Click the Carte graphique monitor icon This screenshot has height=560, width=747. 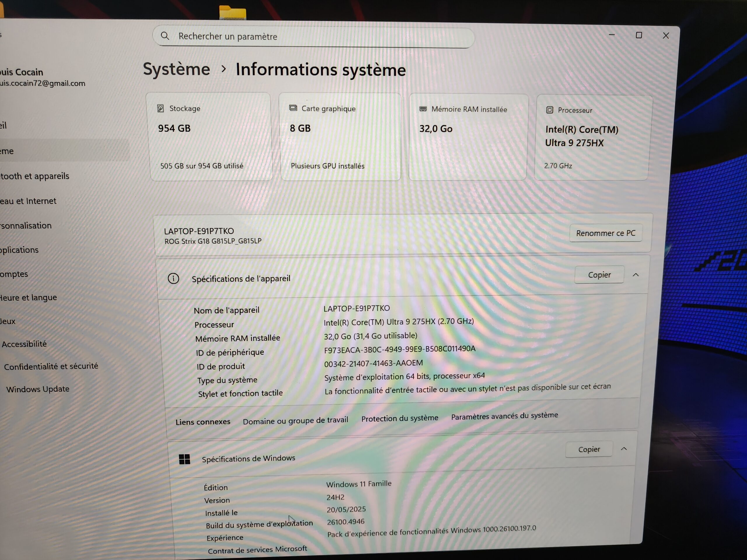tap(293, 108)
